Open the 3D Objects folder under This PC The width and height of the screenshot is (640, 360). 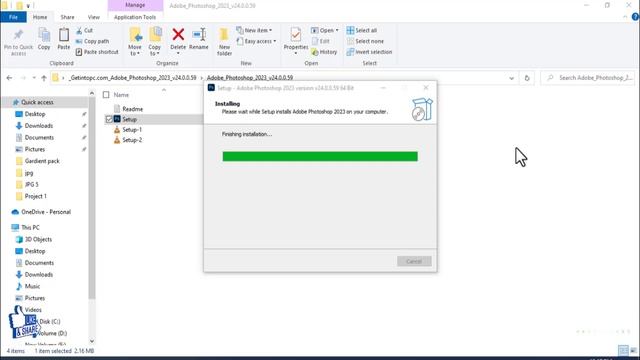tap(34, 239)
